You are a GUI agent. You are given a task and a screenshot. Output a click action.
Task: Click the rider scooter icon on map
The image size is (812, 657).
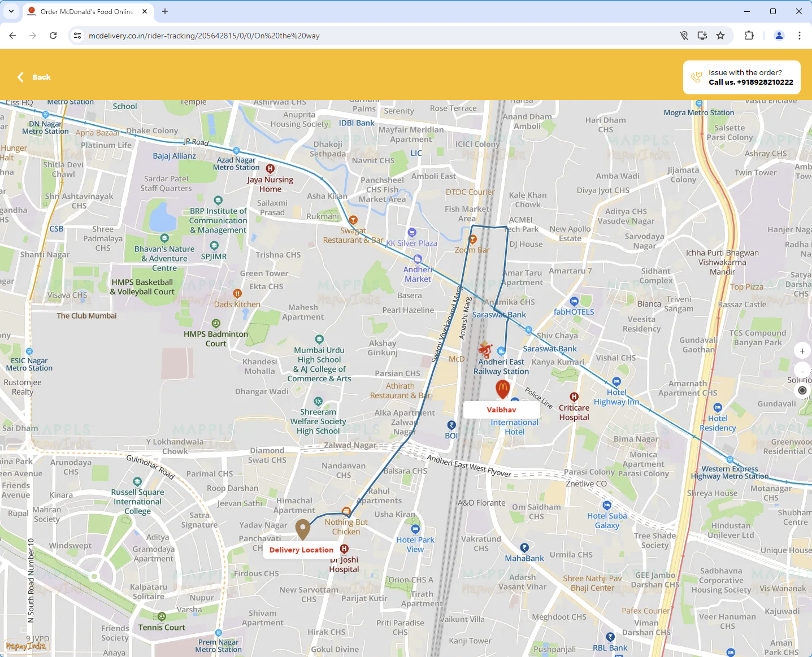coord(485,350)
